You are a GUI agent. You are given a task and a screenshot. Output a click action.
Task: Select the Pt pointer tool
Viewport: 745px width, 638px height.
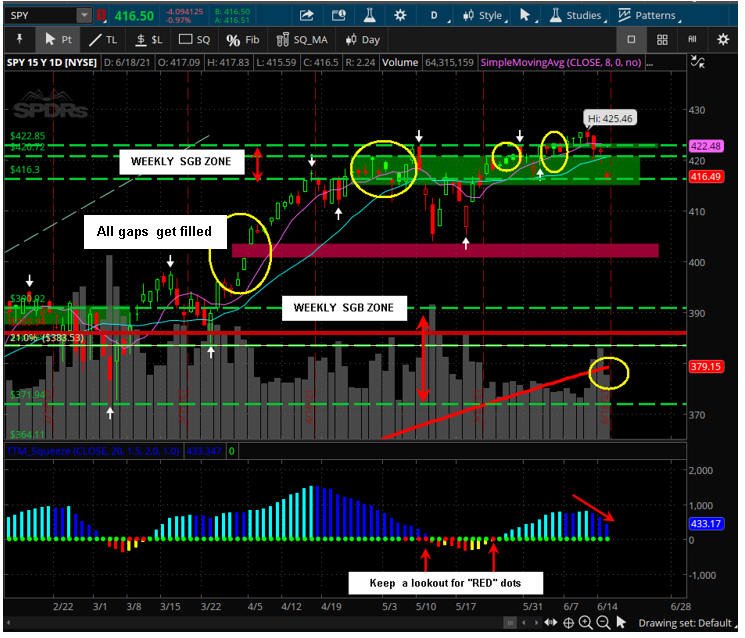point(58,39)
